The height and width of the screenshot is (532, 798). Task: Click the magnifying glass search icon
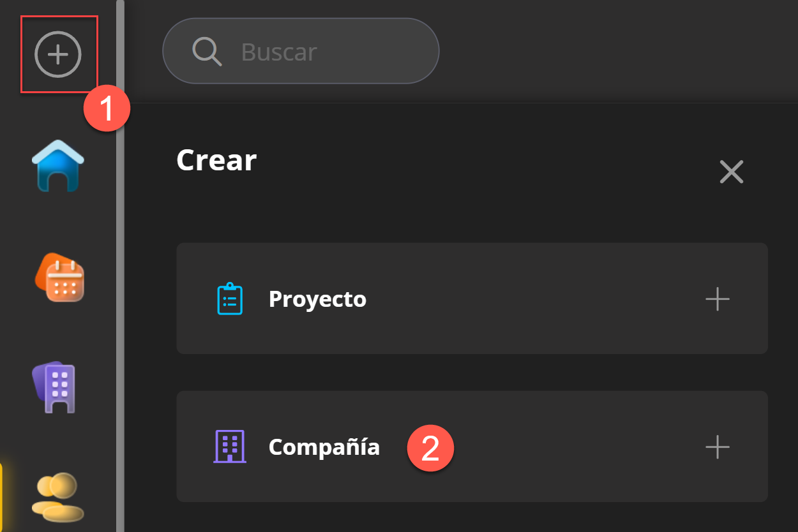tap(206, 51)
